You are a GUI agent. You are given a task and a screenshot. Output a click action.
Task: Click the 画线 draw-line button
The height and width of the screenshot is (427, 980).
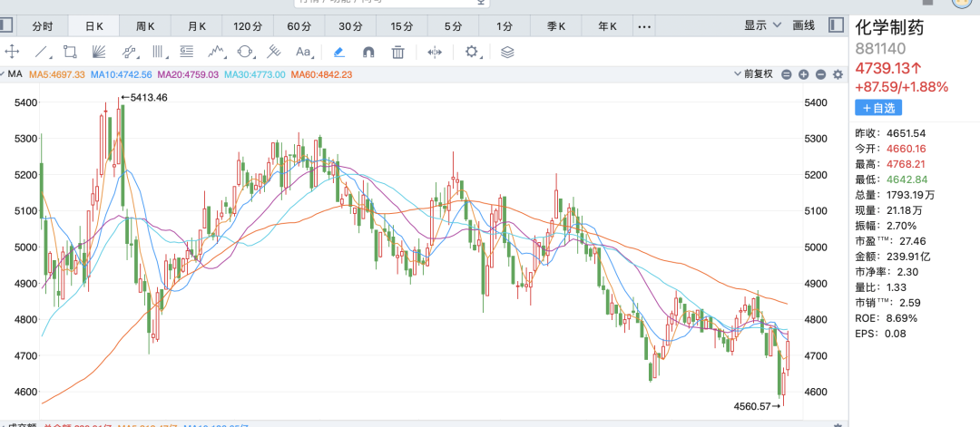[803, 25]
